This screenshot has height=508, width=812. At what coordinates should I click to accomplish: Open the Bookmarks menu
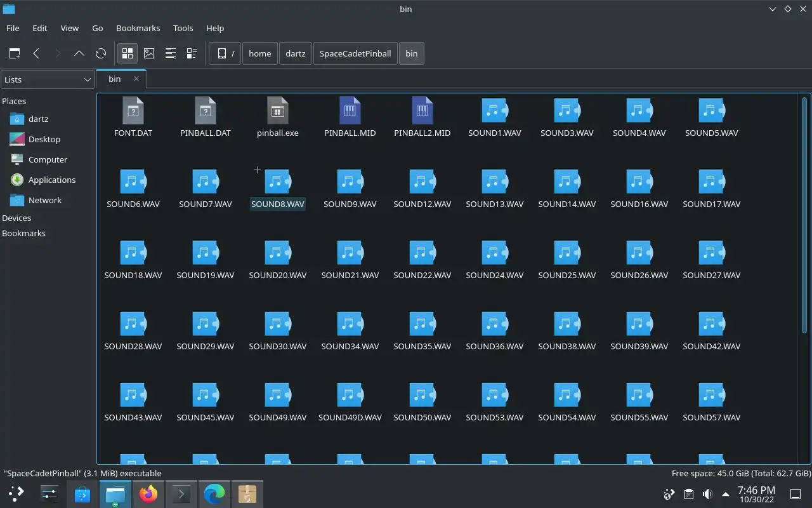[138, 28]
